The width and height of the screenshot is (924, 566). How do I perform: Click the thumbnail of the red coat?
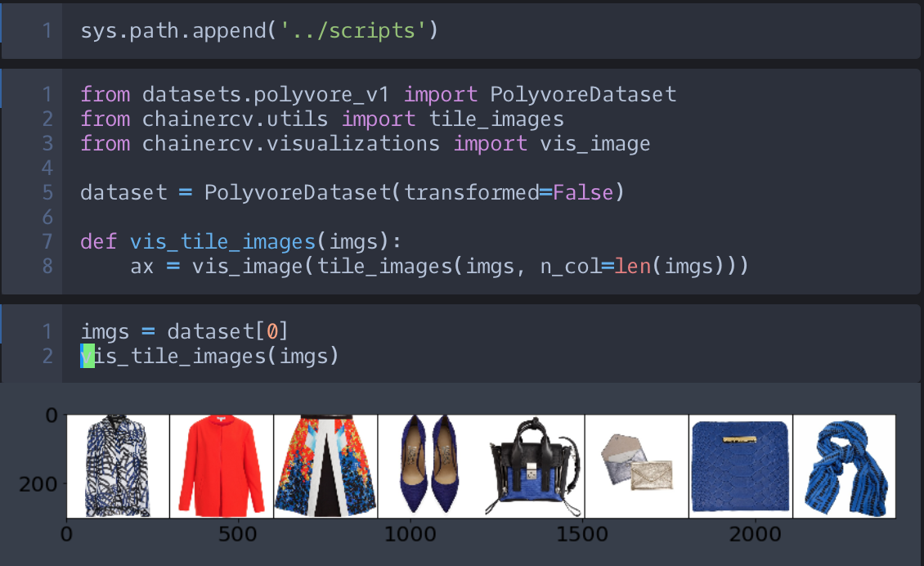click(220, 466)
